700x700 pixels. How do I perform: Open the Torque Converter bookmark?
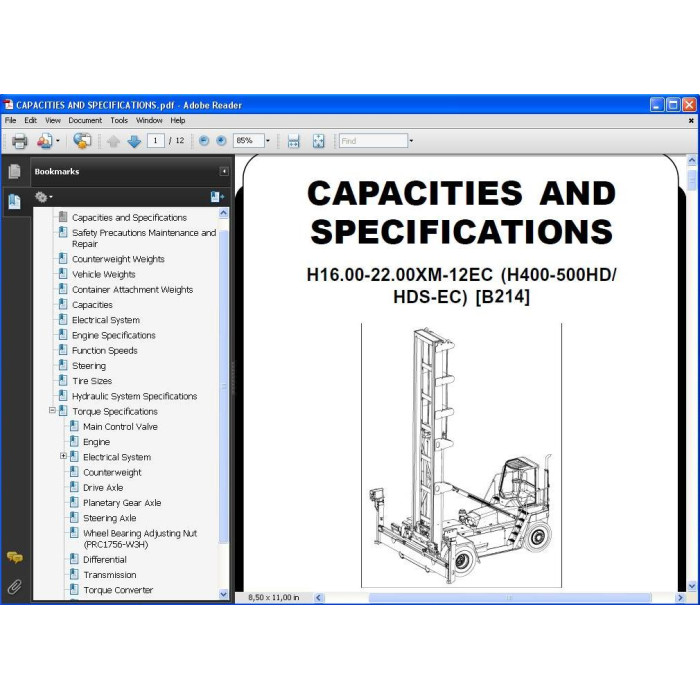[x=118, y=590]
